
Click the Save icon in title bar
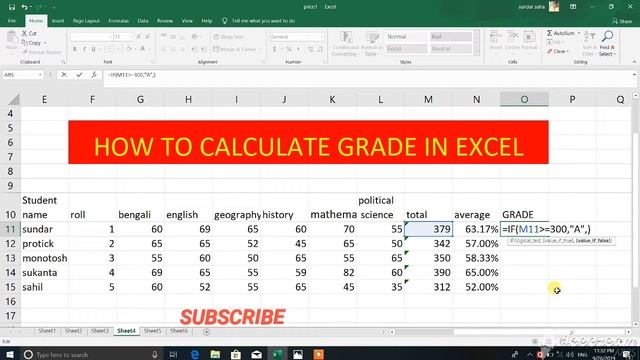[11, 7]
